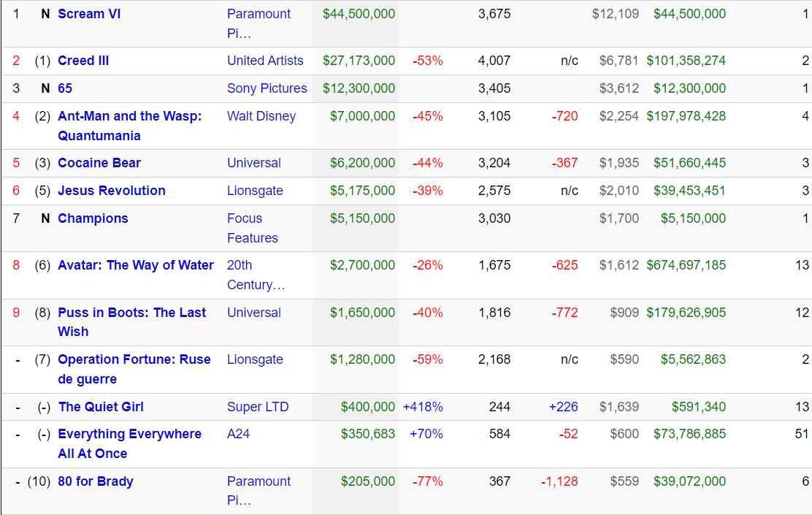Click the $205,000 gross cell
This screenshot has width=812, height=515.
click(x=368, y=482)
